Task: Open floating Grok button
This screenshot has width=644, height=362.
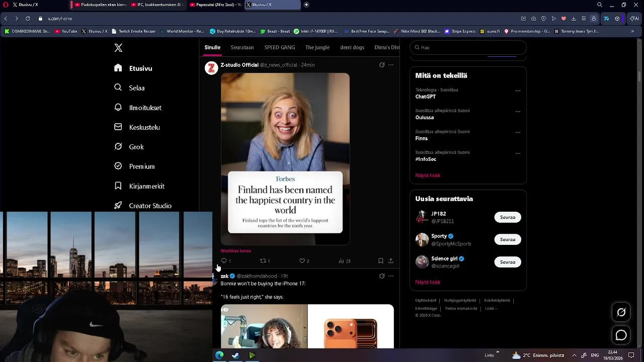Action: (x=621, y=312)
